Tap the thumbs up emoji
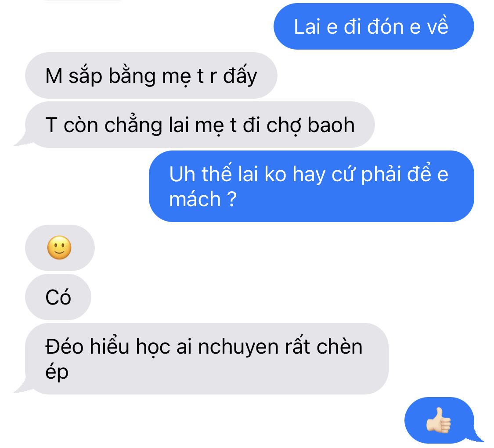Viewport: 494px width, 448px height. pos(439,420)
